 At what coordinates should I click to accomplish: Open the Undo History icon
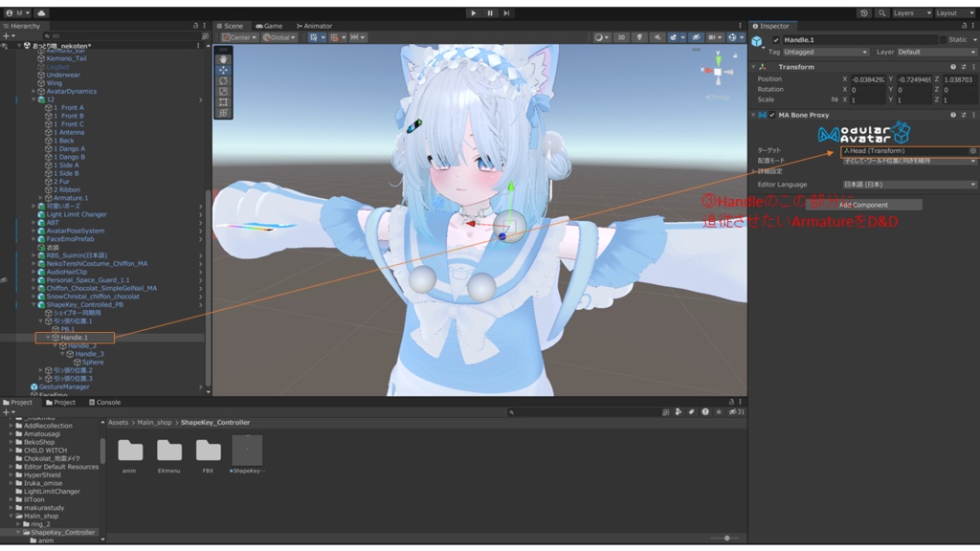tap(864, 13)
